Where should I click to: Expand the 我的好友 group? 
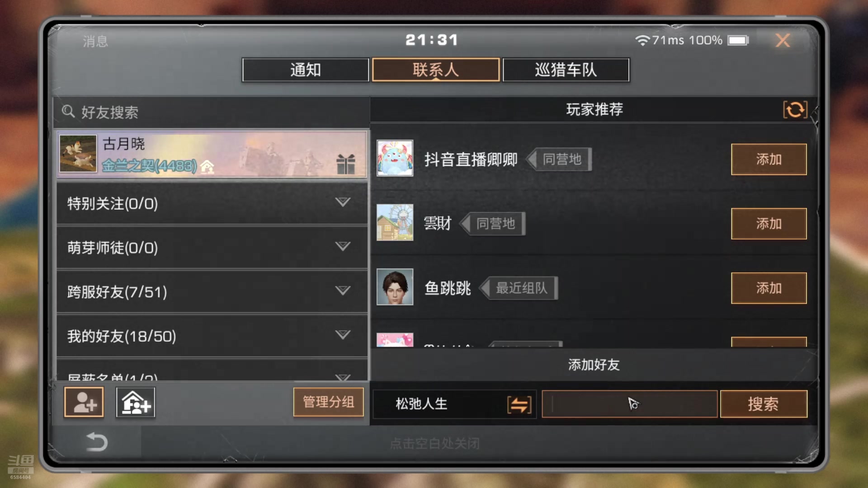212,336
